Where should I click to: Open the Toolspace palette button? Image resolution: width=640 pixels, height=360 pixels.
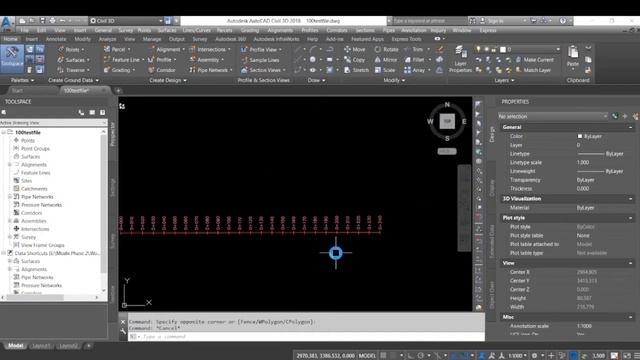click(x=12, y=58)
